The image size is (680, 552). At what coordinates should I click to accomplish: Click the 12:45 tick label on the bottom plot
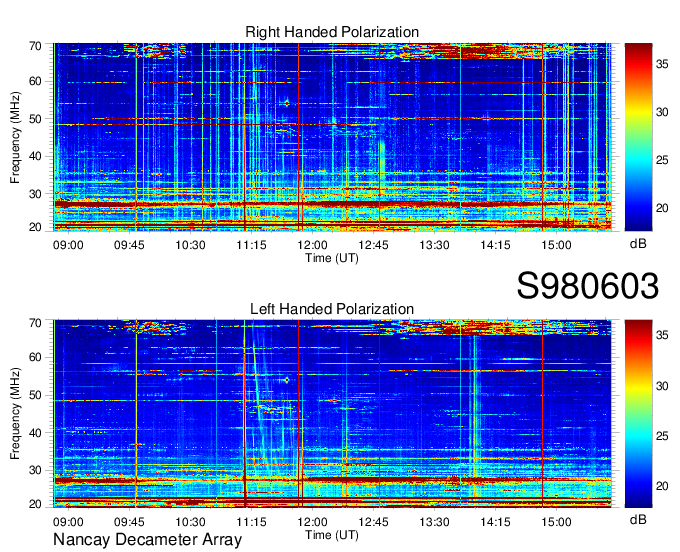coord(373,522)
